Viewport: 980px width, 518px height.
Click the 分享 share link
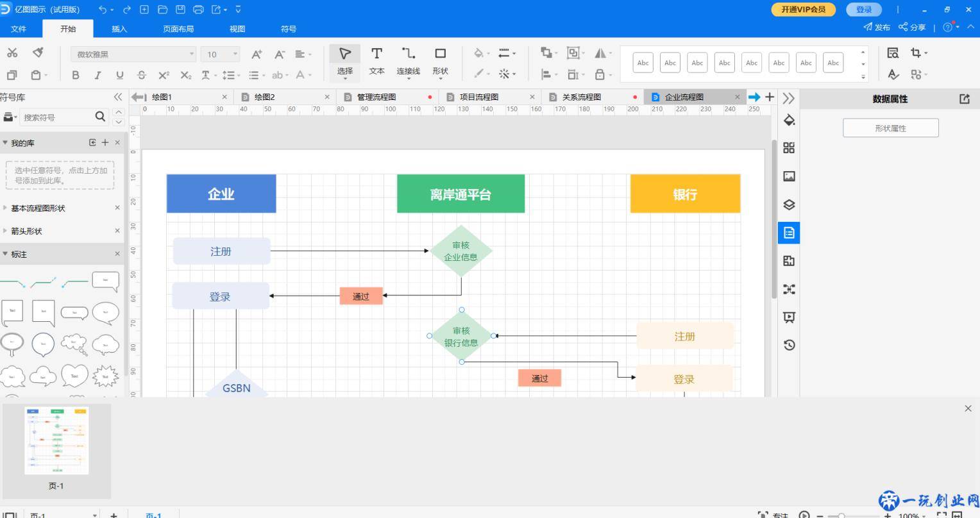(912, 28)
